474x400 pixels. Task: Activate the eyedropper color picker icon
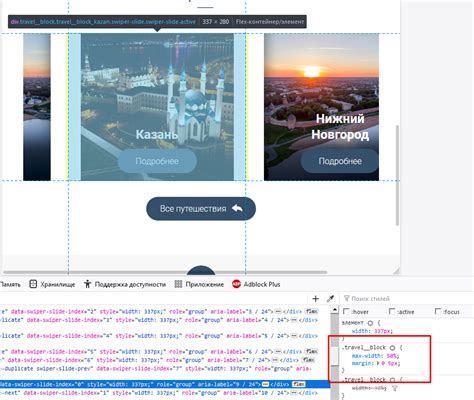[x=330, y=299]
